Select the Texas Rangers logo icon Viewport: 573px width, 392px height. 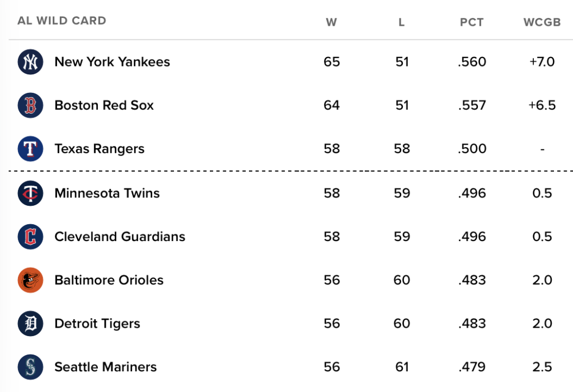pos(30,149)
